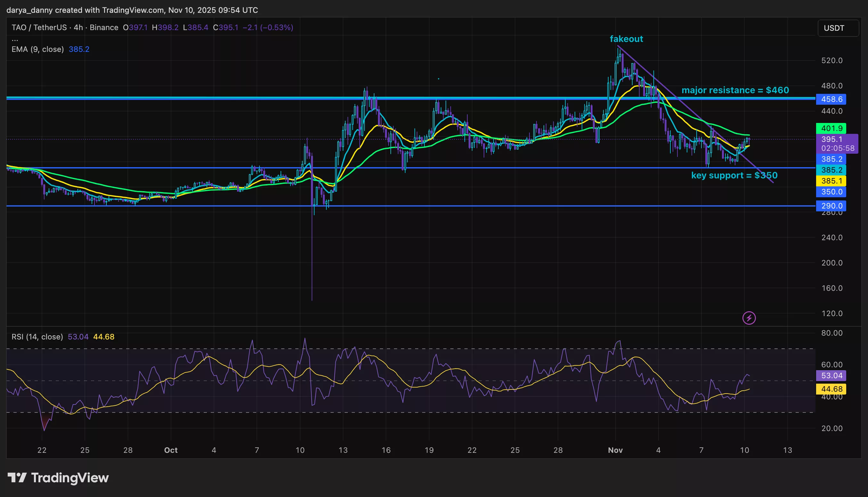
Task: Click the key support = $350 label
Action: [734, 175]
